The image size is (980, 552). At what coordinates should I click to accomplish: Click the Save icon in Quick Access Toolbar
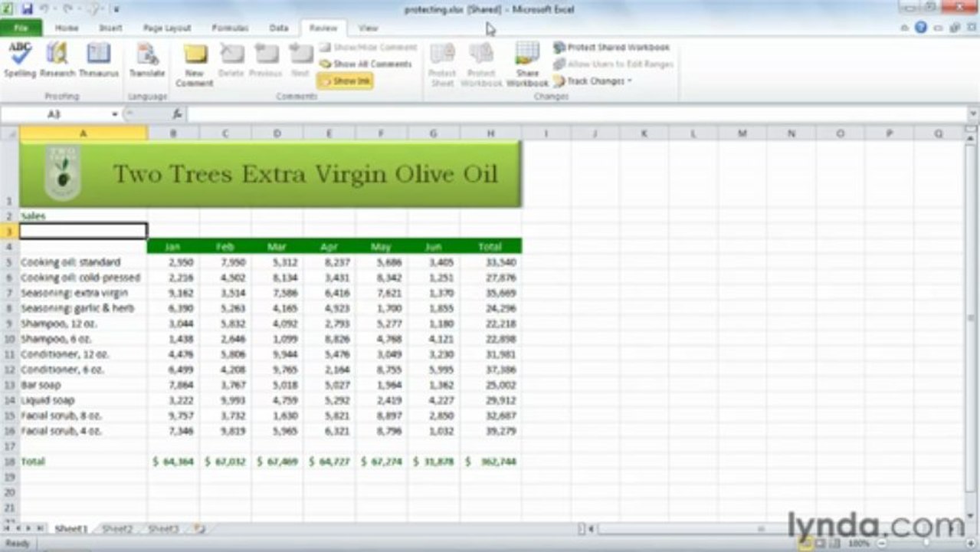coord(28,9)
